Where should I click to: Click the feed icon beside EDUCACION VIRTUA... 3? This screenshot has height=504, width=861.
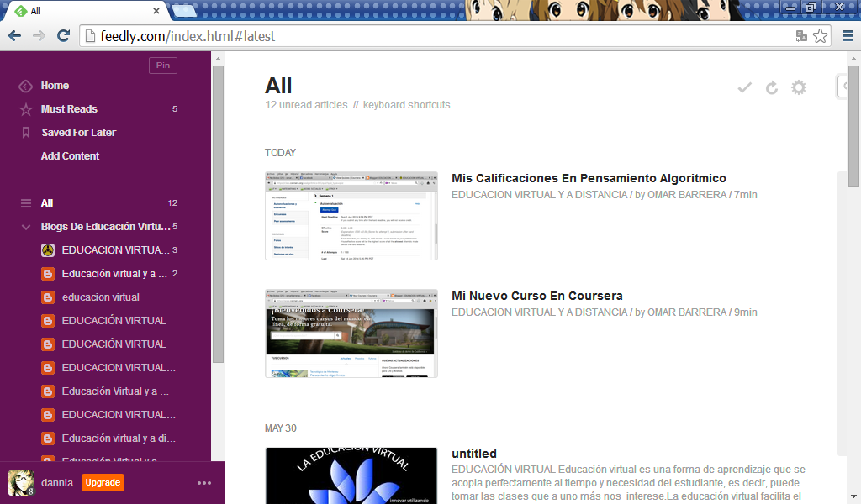point(48,250)
